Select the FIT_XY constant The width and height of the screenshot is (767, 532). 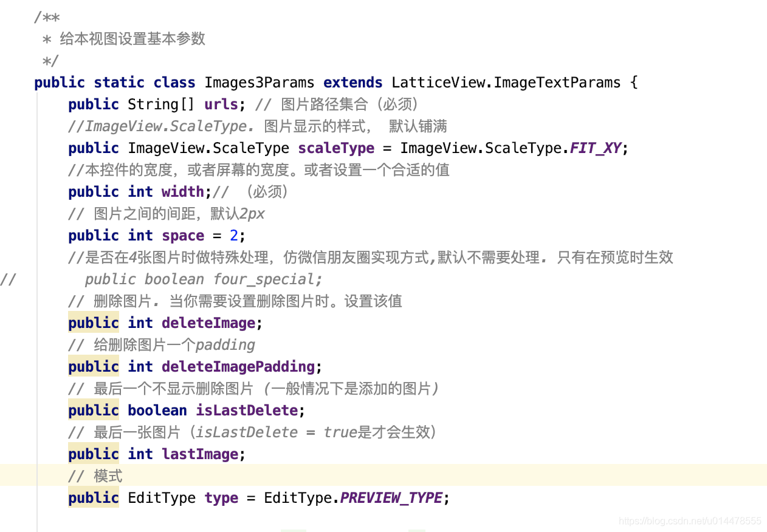pyautogui.click(x=596, y=148)
